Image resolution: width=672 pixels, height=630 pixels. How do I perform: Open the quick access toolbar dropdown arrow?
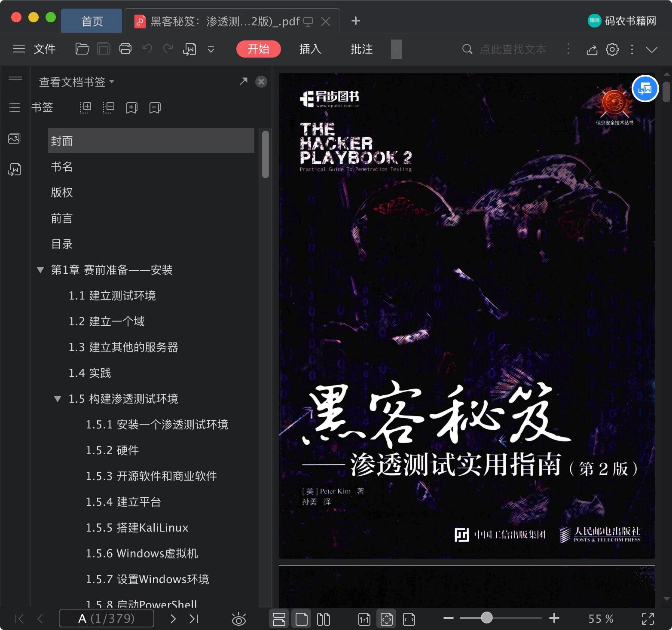pyautogui.click(x=211, y=49)
